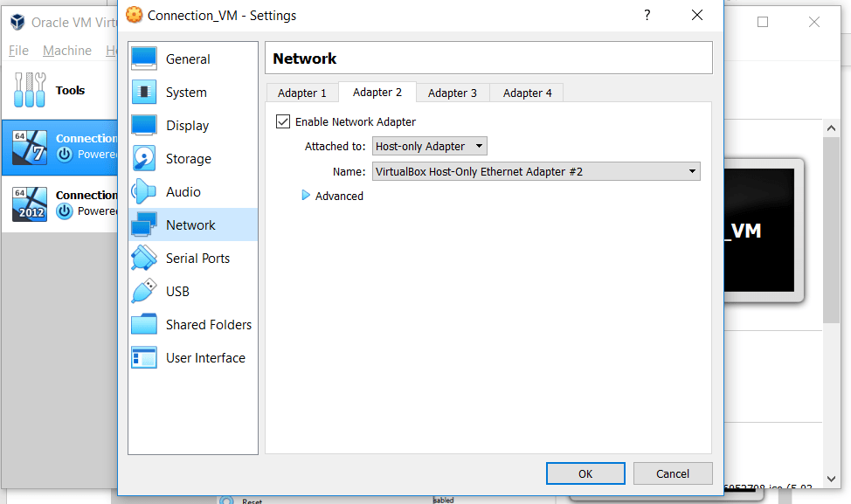Maximize the VirtualBox Manager window
This screenshot has width=851, height=504.
tap(763, 22)
